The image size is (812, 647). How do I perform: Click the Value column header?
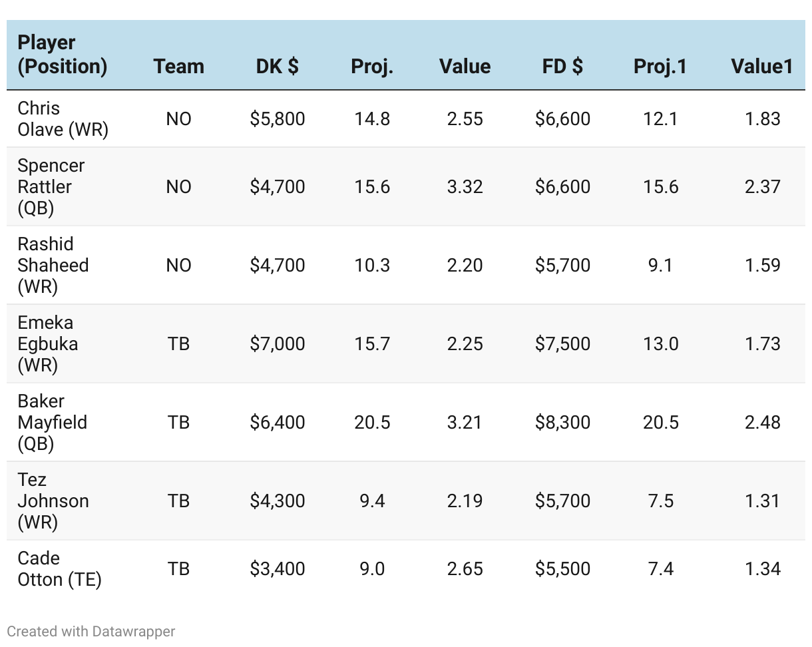coord(465,66)
